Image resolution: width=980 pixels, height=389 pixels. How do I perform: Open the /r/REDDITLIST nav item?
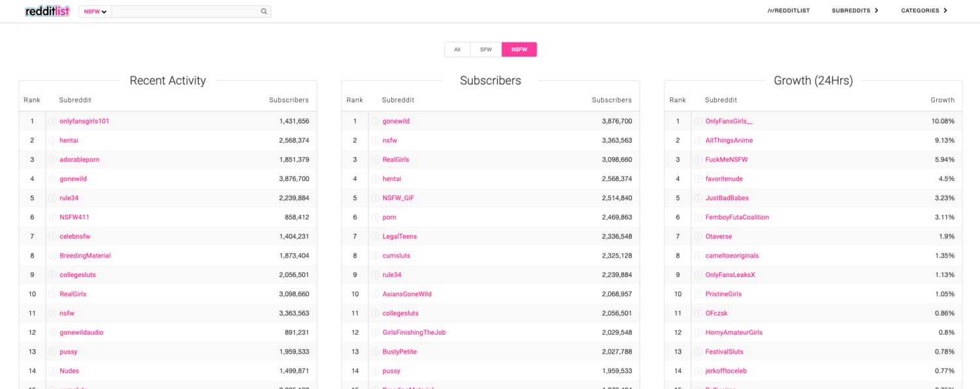(x=789, y=10)
